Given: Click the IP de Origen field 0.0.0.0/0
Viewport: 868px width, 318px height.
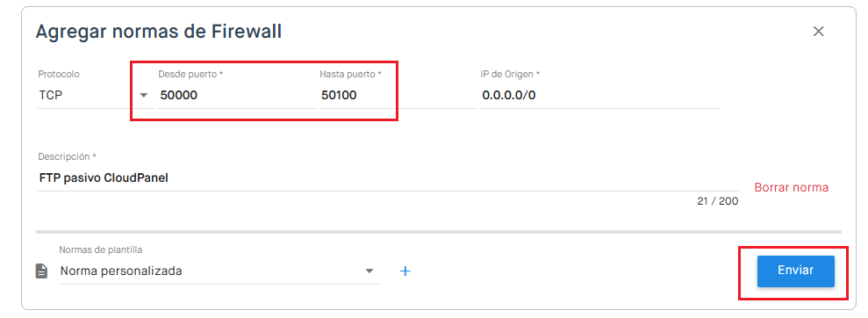Looking at the screenshot, I should (x=599, y=95).
